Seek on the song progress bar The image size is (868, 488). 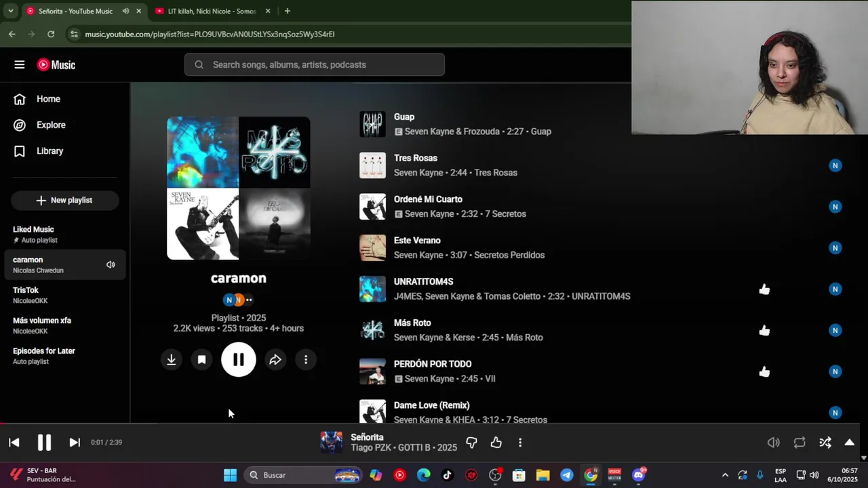pos(430,424)
